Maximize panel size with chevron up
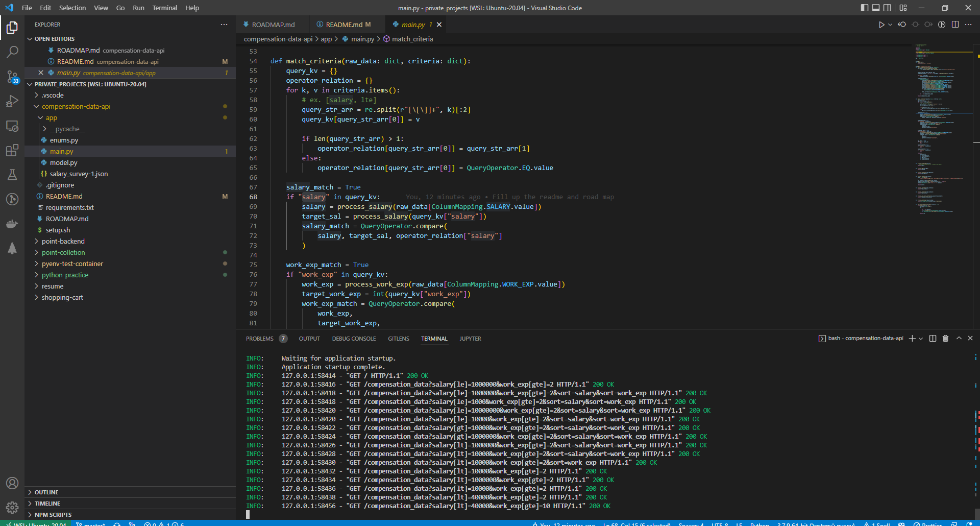This screenshot has width=980, height=526. [x=959, y=338]
